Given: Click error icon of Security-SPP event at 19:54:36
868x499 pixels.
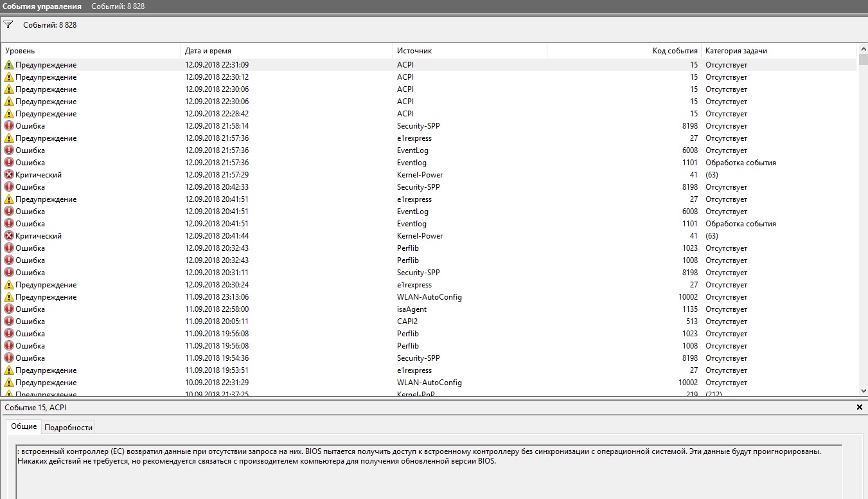Looking at the screenshot, I should [9, 358].
